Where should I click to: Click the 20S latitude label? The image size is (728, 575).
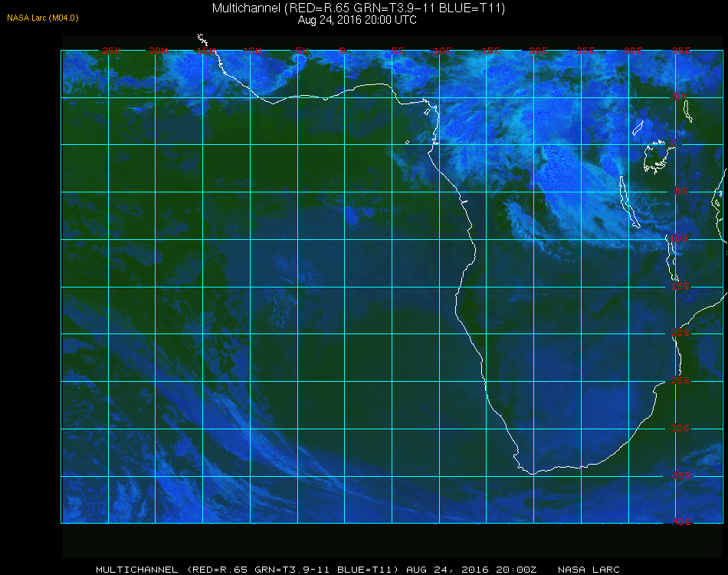coord(680,333)
